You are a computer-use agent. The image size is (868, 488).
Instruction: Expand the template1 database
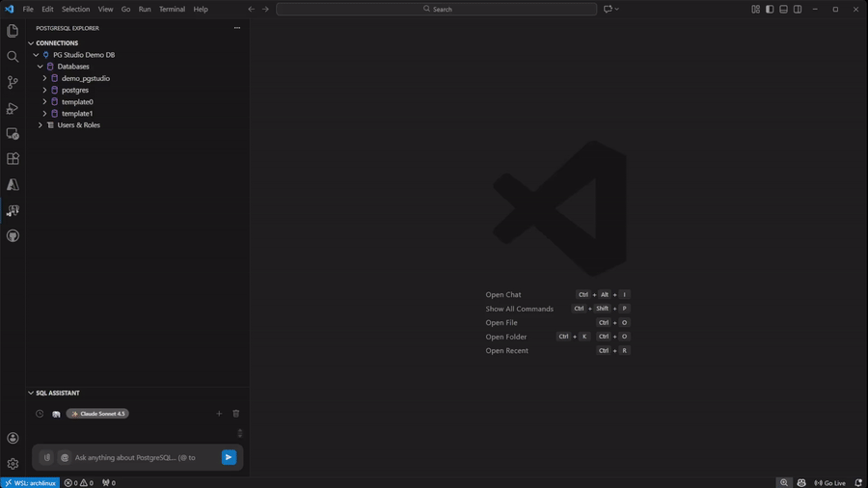point(44,114)
